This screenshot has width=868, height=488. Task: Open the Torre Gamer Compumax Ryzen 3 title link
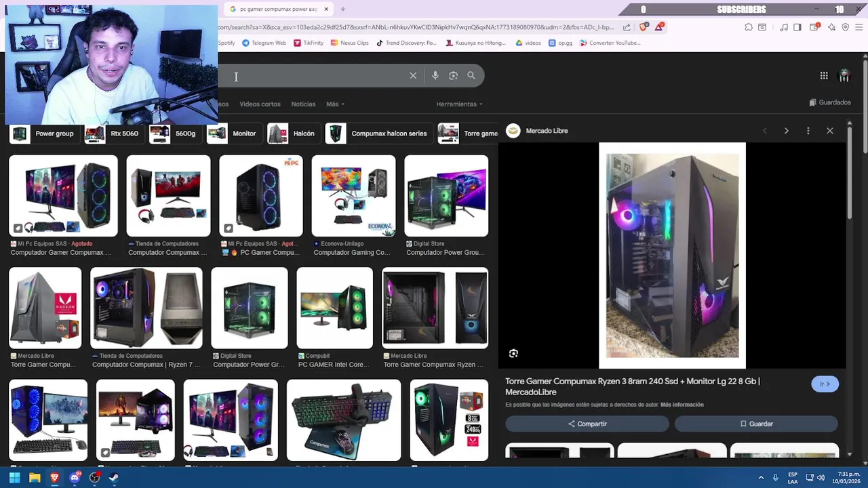pyautogui.click(x=632, y=386)
